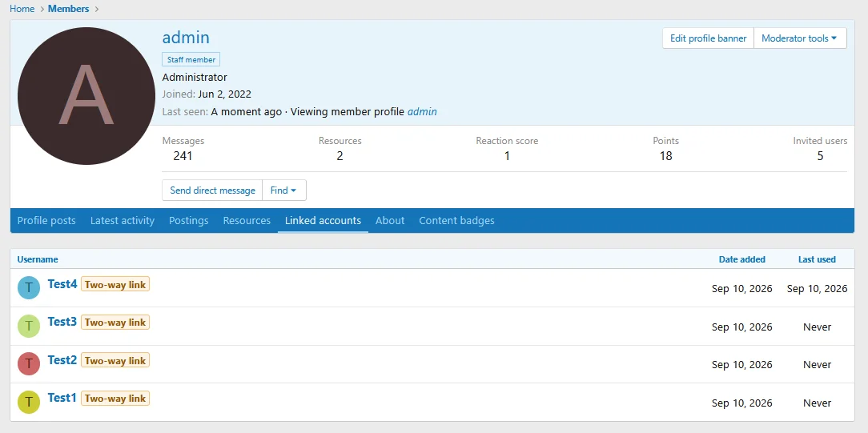The height and width of the screenshot is (433, 868).
Task: Open the Test4 username link
Action: 62,284
